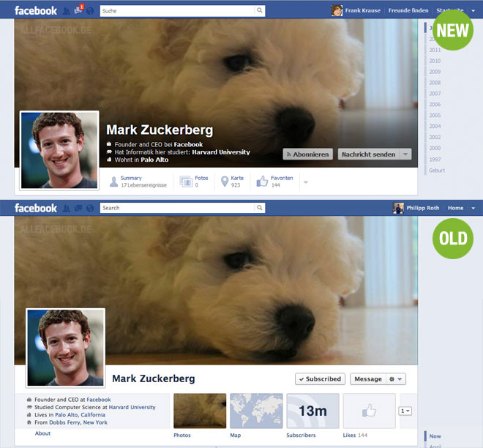The image size is (483, 448).
Task: Click Palo Alto, California link
Action: [80, 415]
